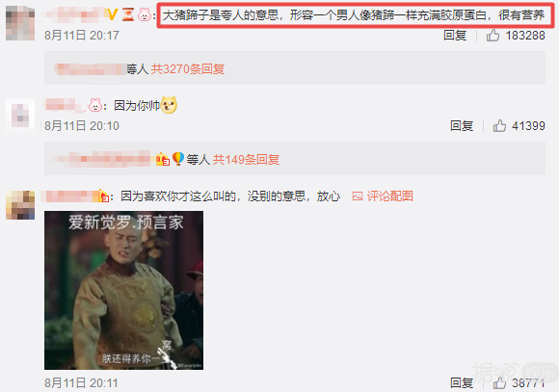Image resolution: width=559 pixels, height=392 pixels.
Task: Expand 共3270条回复 replies
Action: (x=188, y=68)
